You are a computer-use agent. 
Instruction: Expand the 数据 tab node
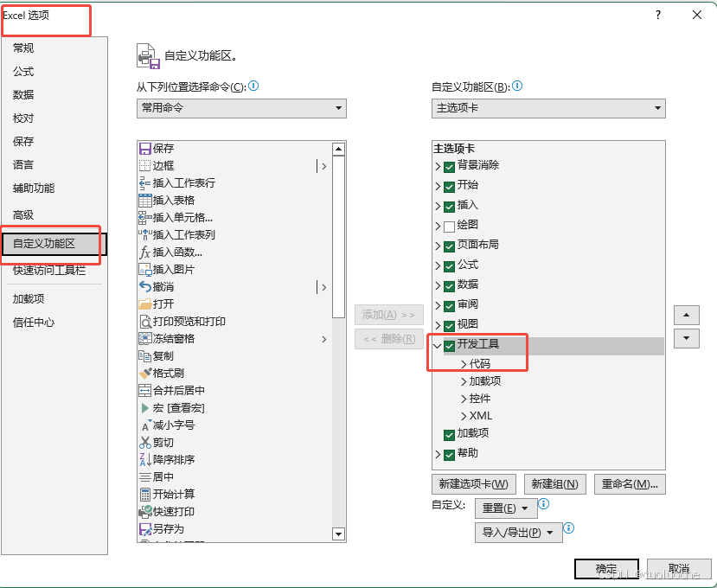(438, 285)
